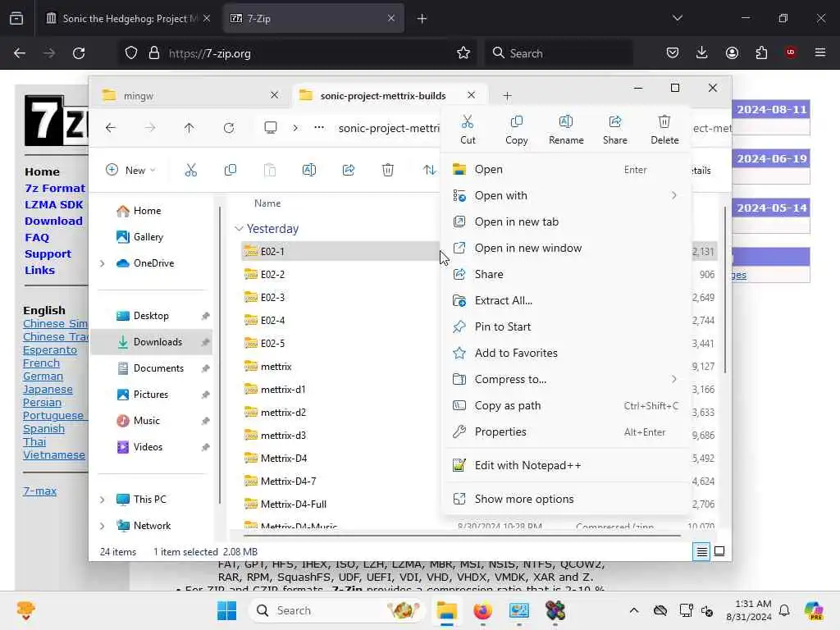The width and height of the screenshot is (840, 630).
Task: Close the sonic-project-mettrix-builds tab
Action: (471, 95)
